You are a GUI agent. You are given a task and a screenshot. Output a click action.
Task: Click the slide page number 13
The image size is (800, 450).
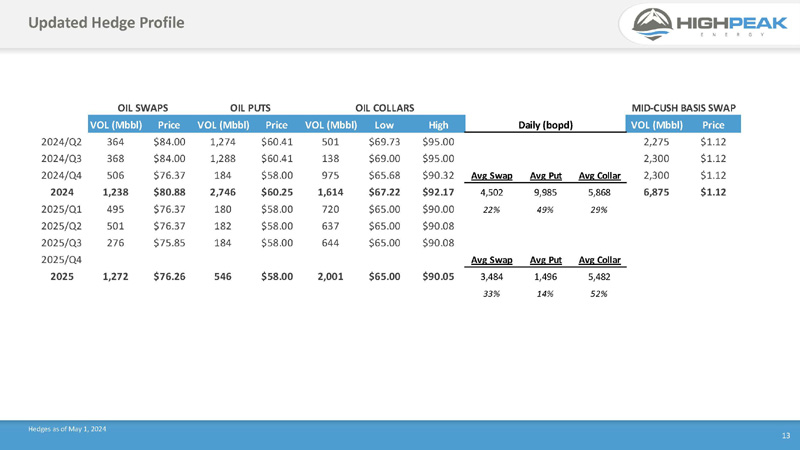(785, 435)
